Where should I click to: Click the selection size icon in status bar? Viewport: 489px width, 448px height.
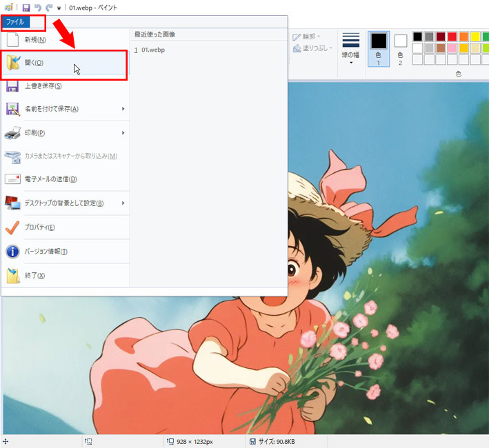(x=88, y=442)
